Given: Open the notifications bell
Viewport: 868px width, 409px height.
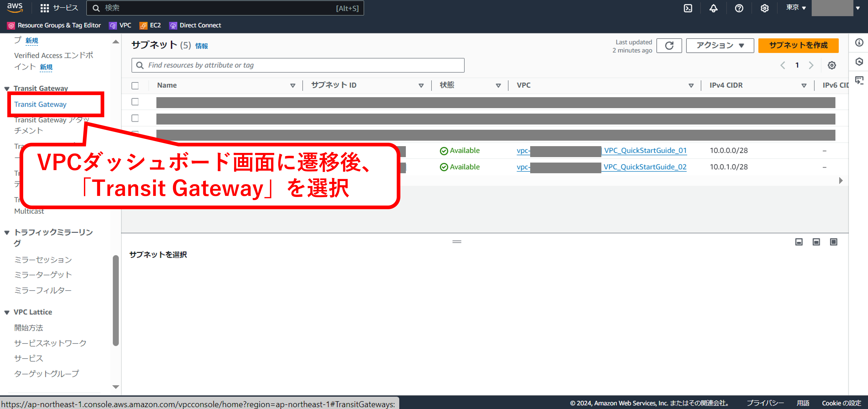Looking at the screenshot, I should (713, 8).
